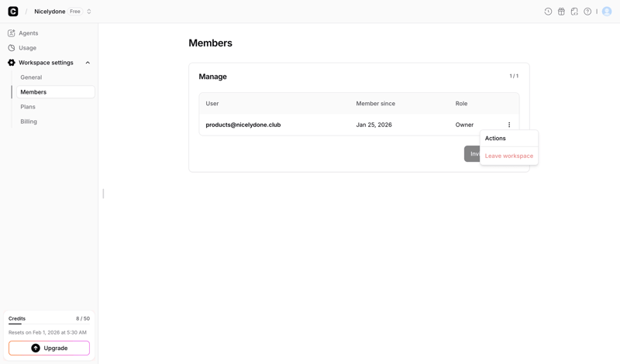This screenshot has height=364, width=620.
Task: Click the Upgrade arrow circle icon
Action: tap(36, 349)
